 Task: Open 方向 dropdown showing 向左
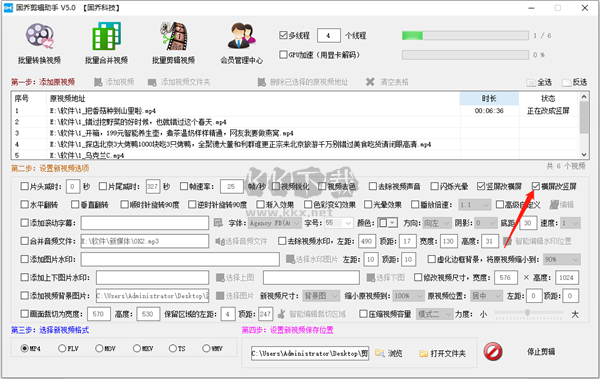tap(437, 223)
